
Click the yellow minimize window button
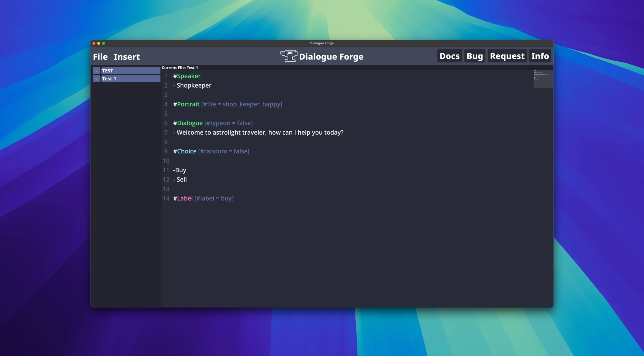click(99, 43)
